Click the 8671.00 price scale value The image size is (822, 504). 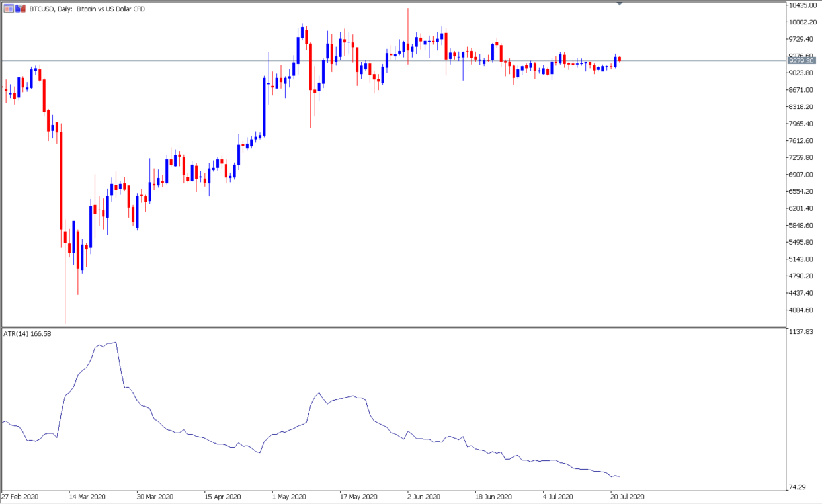[x=801, y=90]
